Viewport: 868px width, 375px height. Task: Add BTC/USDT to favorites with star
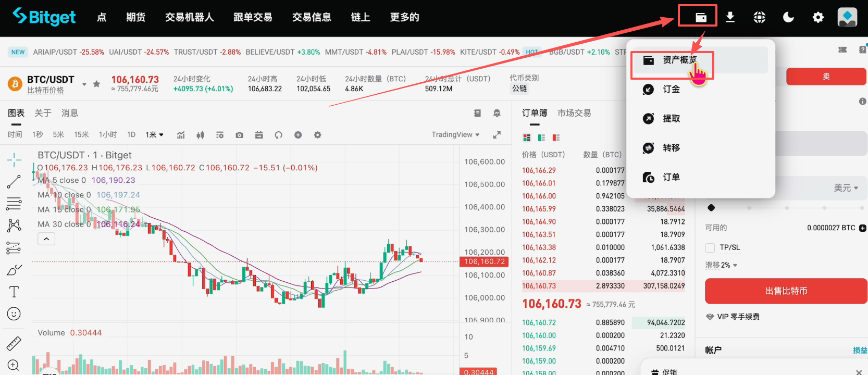point(96,84)
